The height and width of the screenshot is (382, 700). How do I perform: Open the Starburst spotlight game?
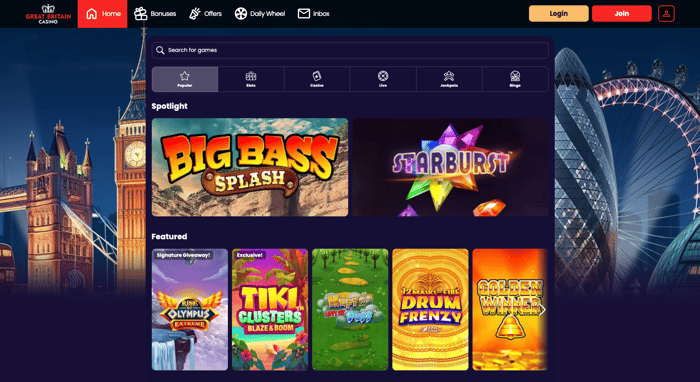point(450,167)
